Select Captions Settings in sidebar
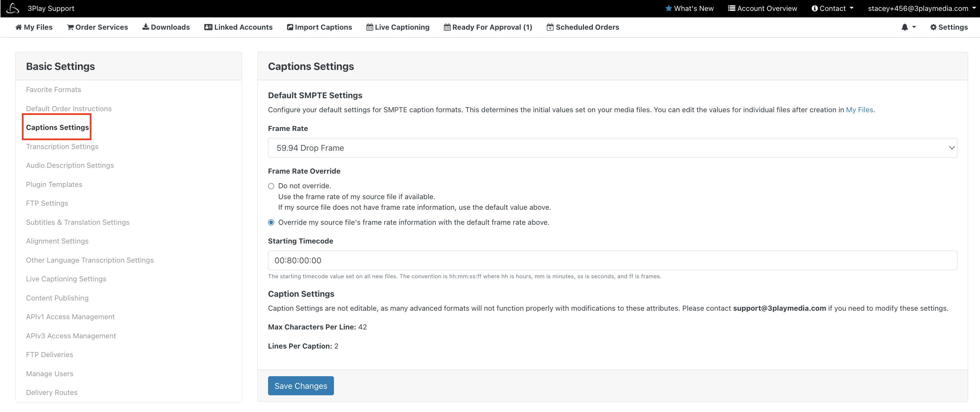Image resolution: width=980 pixels, height=412 pixels. click(x=57, y=127)
